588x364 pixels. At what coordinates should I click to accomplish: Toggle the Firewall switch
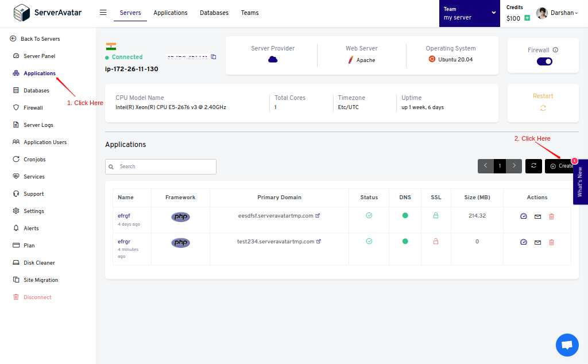544,61
